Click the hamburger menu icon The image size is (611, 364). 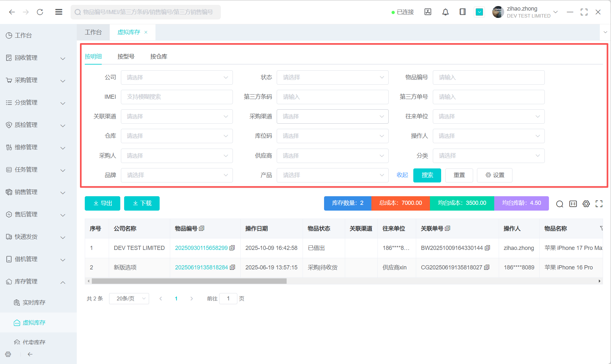(59, 12)
